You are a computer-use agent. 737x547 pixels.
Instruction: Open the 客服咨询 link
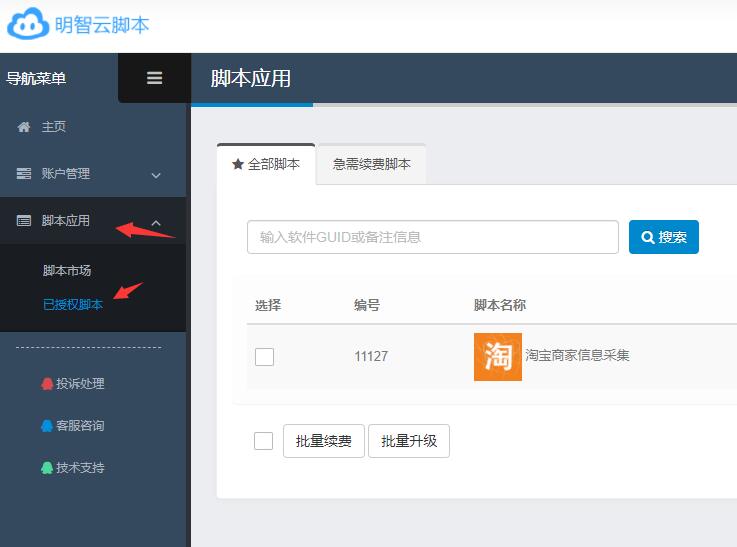[x=80, y=426]
